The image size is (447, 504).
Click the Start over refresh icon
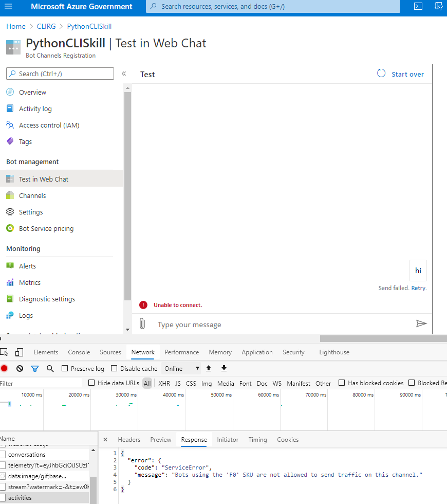tap(381, 74)
